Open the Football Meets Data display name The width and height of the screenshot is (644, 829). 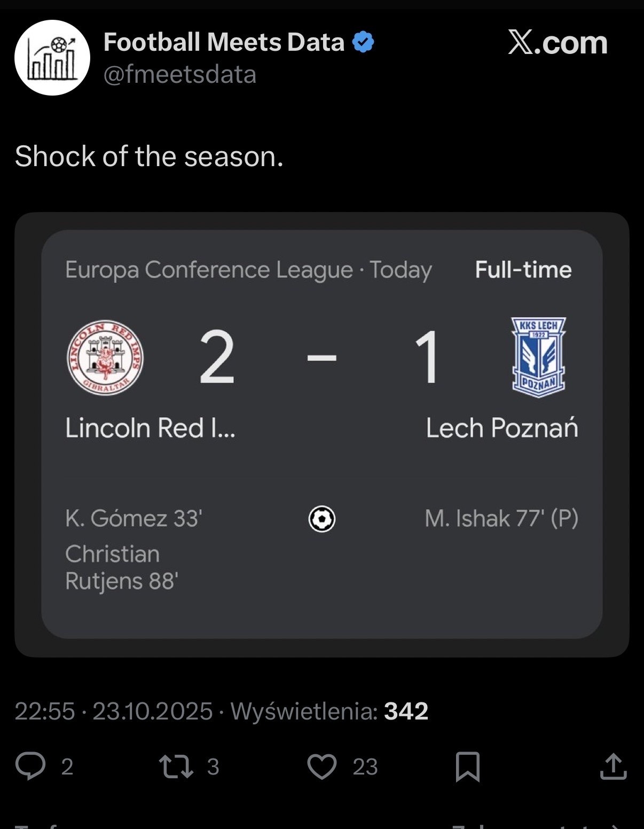click(x=224, y=42)
